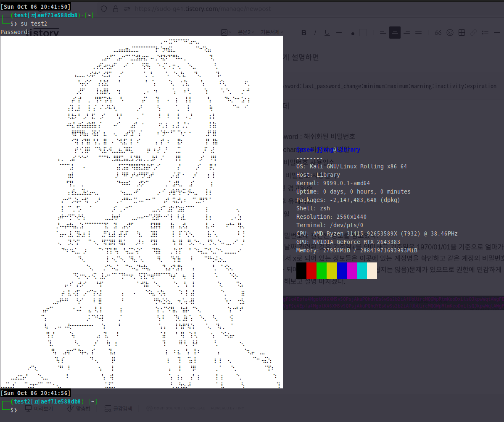The image size is (504, 422).
Task: Open the text color tool
Action: [351, 32]
